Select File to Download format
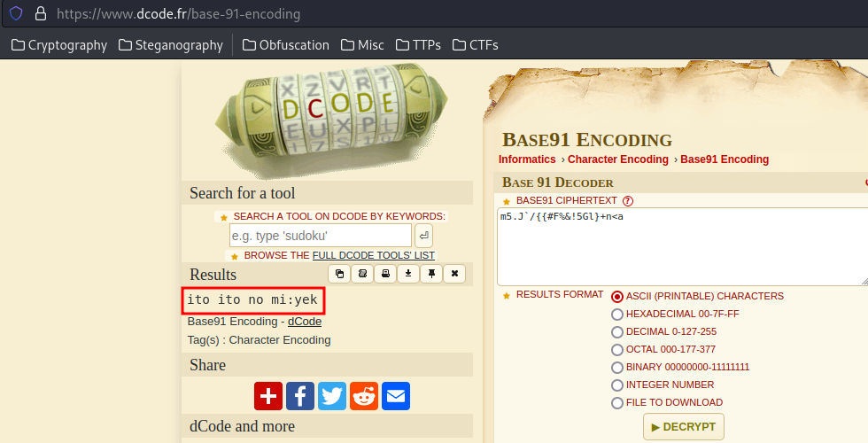The height and width of the screenshot is (443, 868). coord(617,403)
